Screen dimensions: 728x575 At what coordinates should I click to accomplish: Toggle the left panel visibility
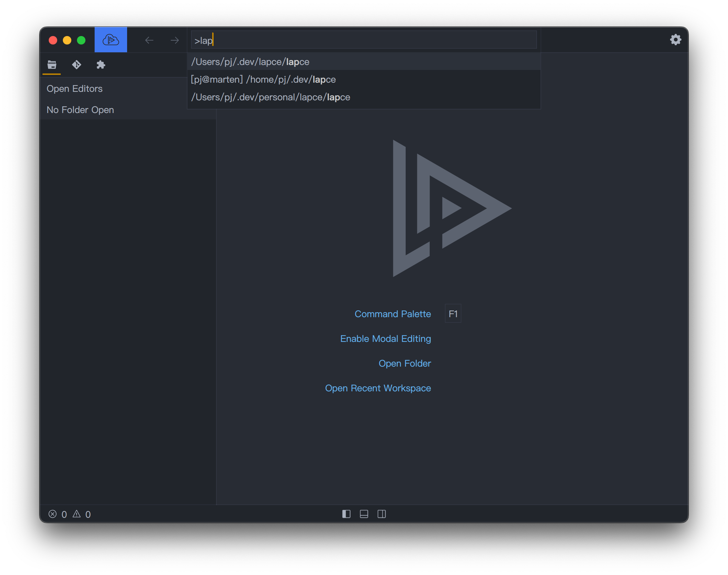tap(346, 514)
